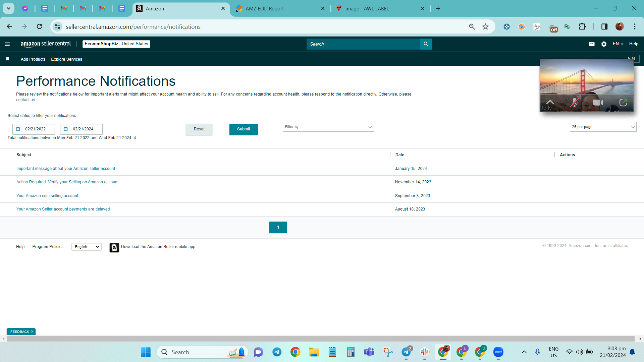Click the EcommShopBiz | United States account switcher
The image size is (644, 362).
[116, 44]
